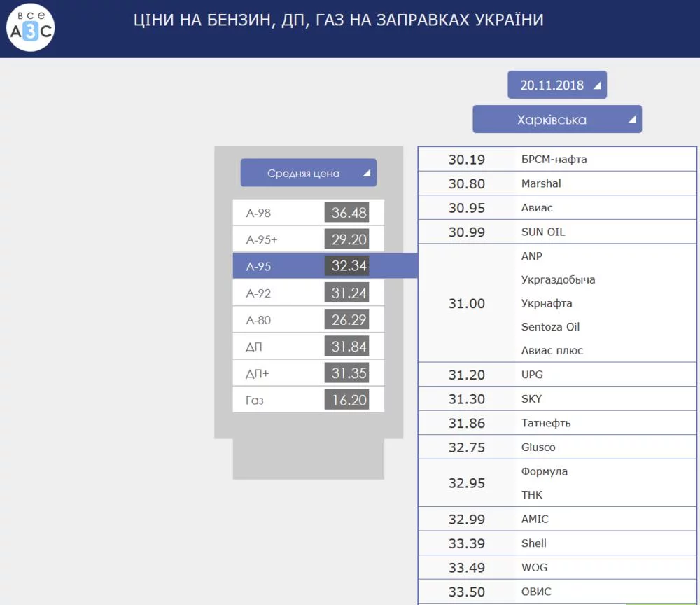Click the Glusco station name
The width and height of the screenshot is (700, 605).
(x=538, y=447)
